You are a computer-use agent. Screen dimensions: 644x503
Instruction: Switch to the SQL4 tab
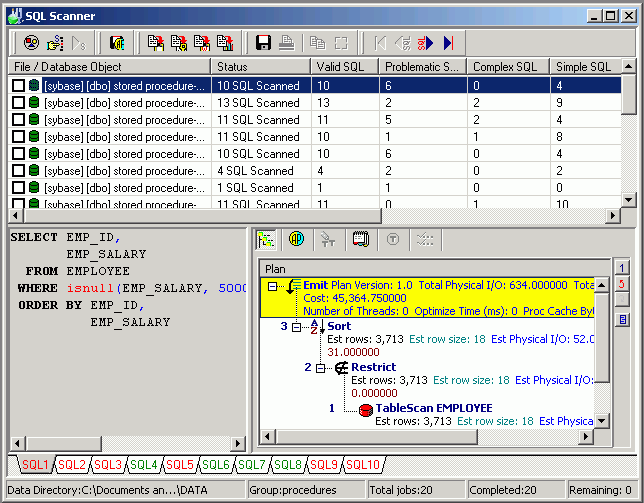(144, 465)
